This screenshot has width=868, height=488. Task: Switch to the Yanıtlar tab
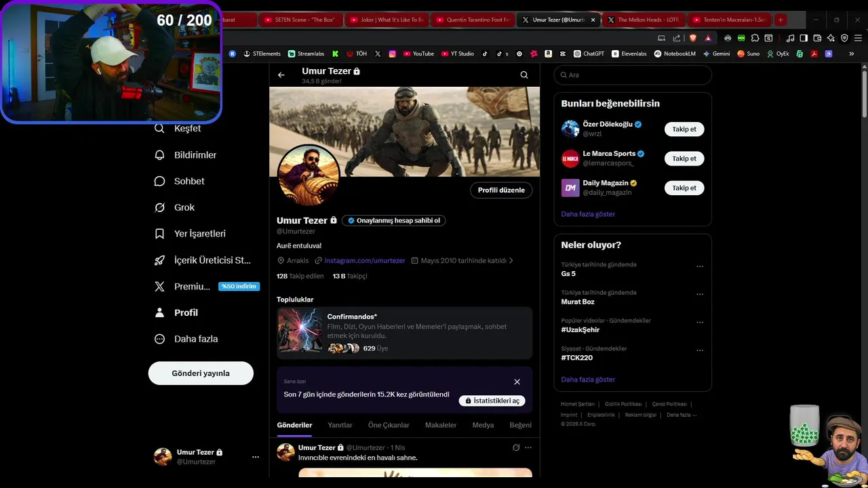(x=340, y=425)
